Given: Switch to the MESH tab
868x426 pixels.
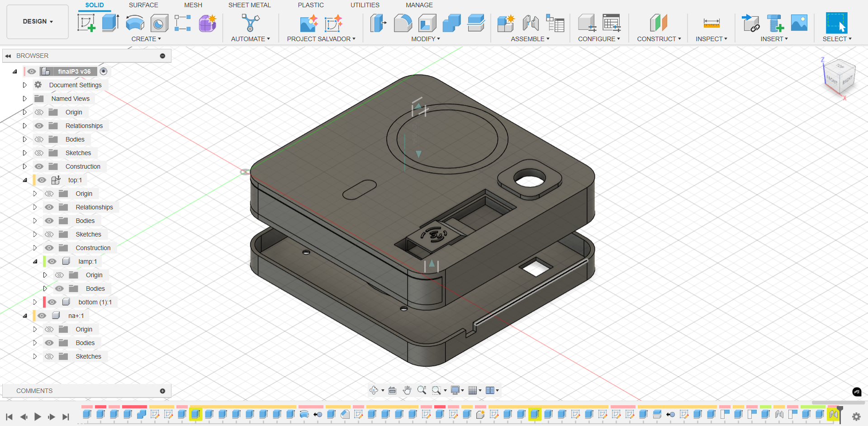Looking at the screenshot, I should point(193,5).
